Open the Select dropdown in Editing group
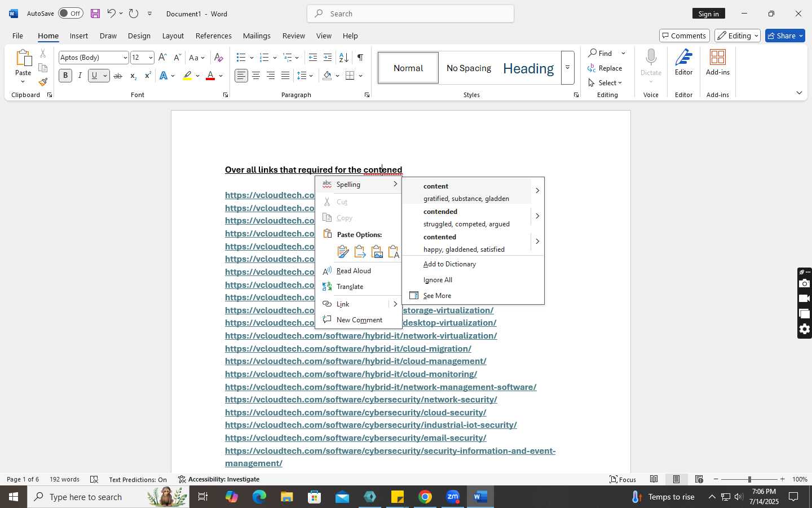The height and width of the screenshot is (508, 812). click(605, 83)
